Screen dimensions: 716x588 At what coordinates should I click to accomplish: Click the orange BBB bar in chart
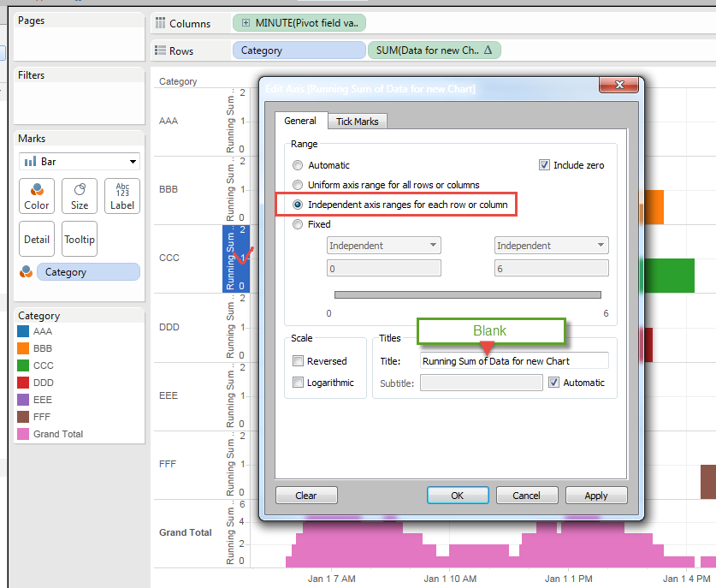pyautogui.click(x=653, y=207)
